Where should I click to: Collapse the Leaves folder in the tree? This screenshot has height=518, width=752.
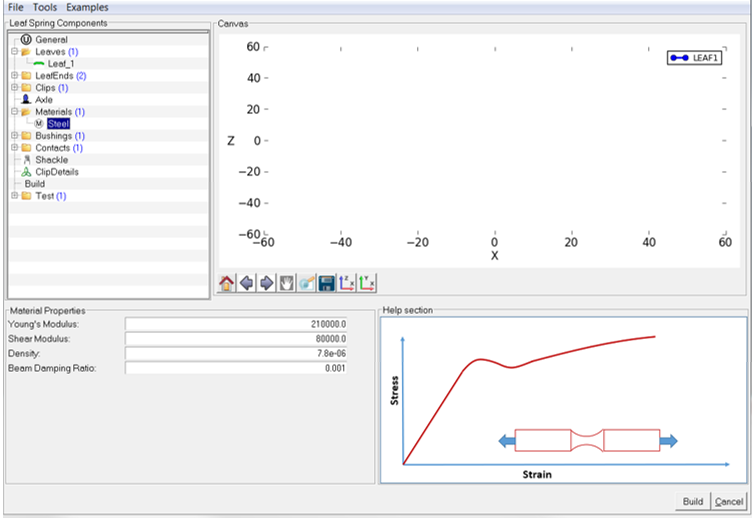(x=14, y=51)
